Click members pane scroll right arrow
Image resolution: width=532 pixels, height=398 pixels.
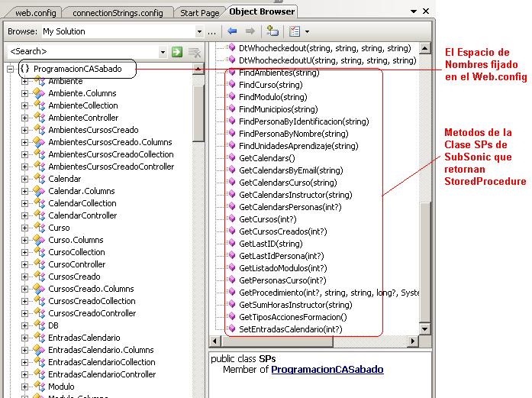[x=412, y=341]
